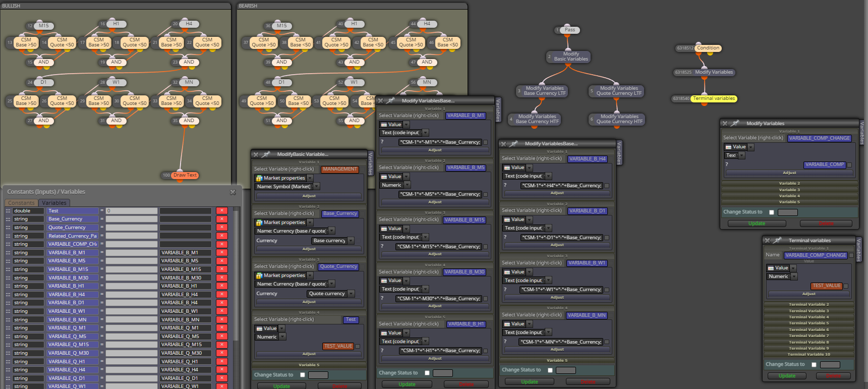
Task: Expand Variable 5 in ModifyBasic Variable dialog
Action: click(x=309, y=365)
